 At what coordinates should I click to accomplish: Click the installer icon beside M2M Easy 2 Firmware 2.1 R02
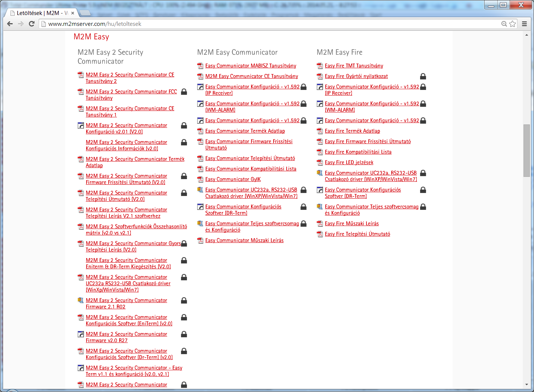pyautogui.click(x=81, y=301)
